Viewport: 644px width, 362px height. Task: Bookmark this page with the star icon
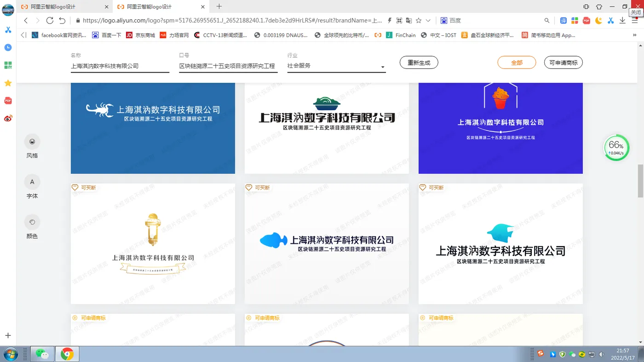tap(419, 21)
